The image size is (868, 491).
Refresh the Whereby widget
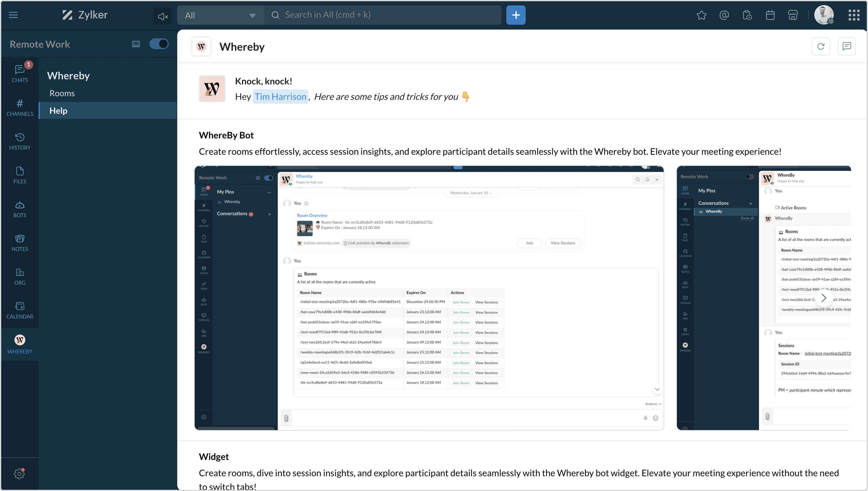coord(821,46)
